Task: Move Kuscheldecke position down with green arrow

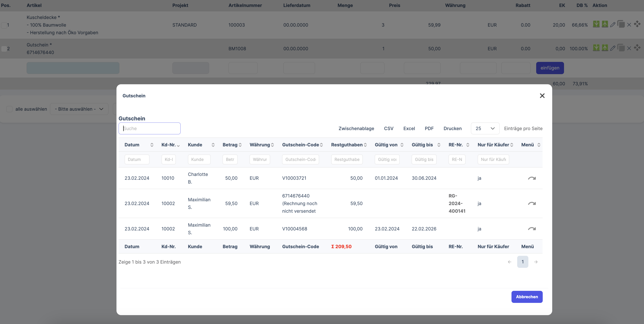Action: (x=596, y=24)
